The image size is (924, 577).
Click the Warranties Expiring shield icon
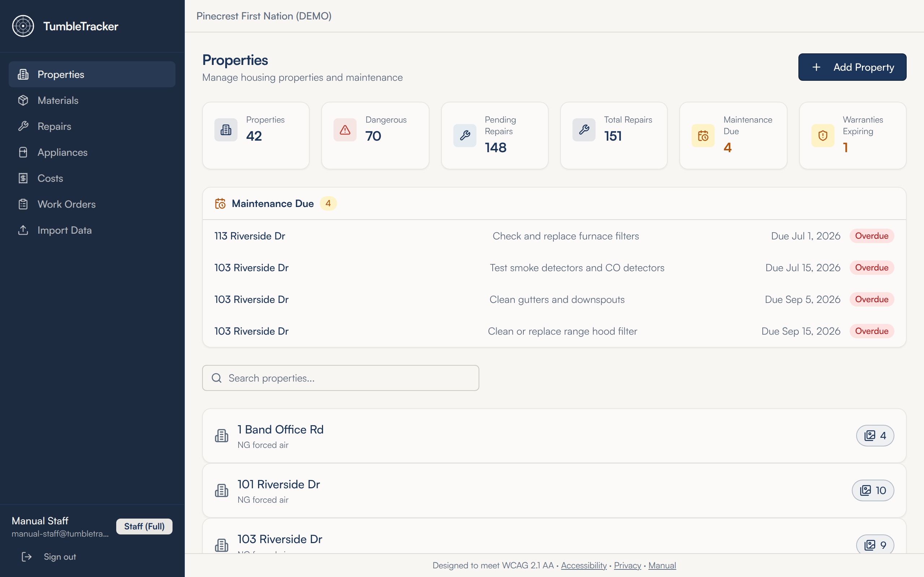[x=823, y=136]
